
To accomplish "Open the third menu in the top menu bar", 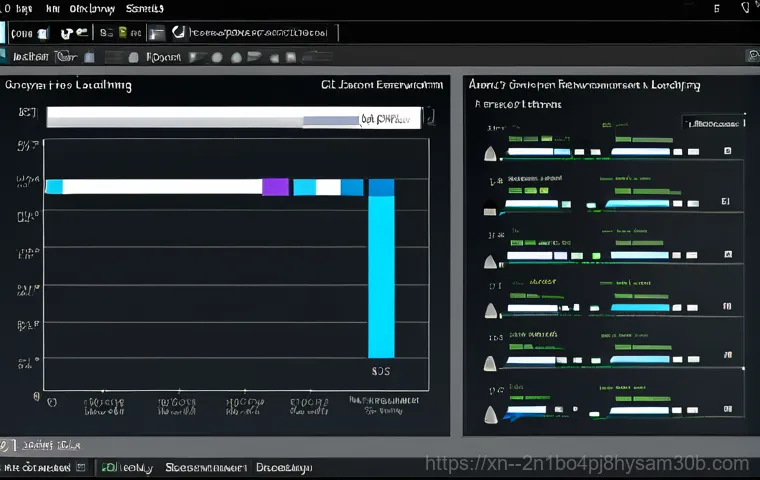I will click(x=91, y=8).
